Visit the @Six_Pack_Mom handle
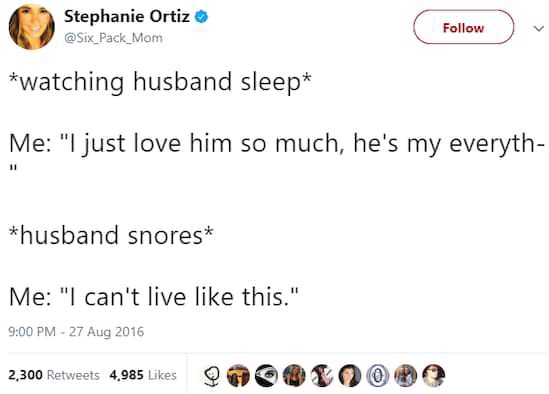 click(113, 38)
